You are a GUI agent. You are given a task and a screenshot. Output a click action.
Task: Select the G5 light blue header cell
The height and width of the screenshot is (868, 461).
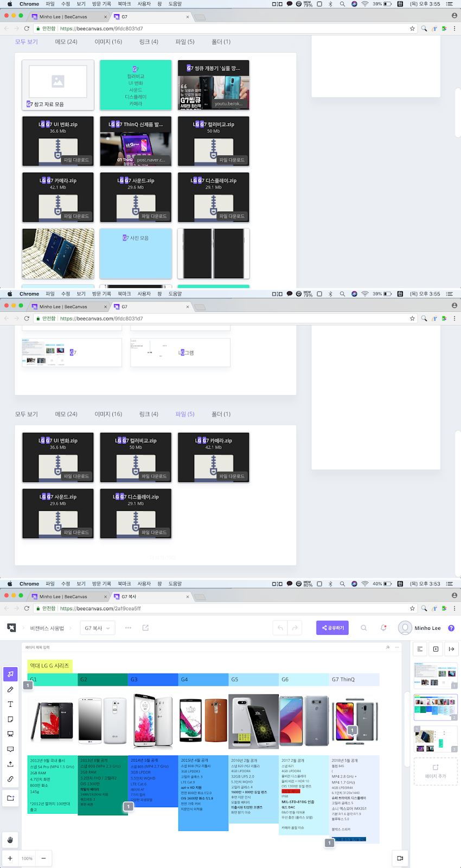pos(254,679)
